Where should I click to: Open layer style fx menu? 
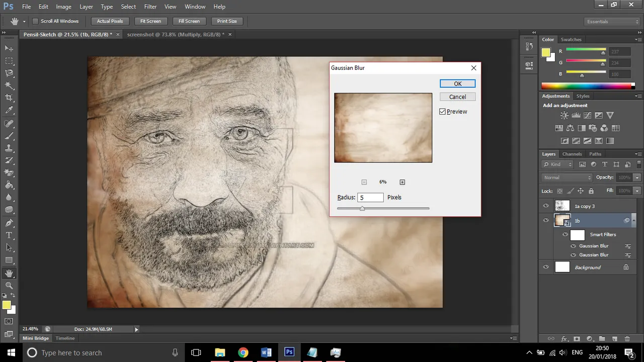coord(565,339)
